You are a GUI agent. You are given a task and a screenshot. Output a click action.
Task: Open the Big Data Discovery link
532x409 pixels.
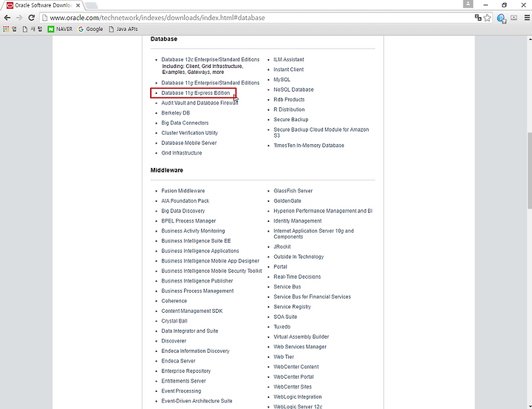point(183,211)
